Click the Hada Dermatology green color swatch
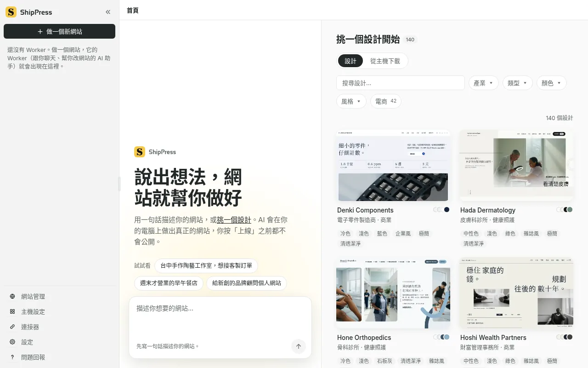The height and width of the screenshot is (368, 588). 570,210
